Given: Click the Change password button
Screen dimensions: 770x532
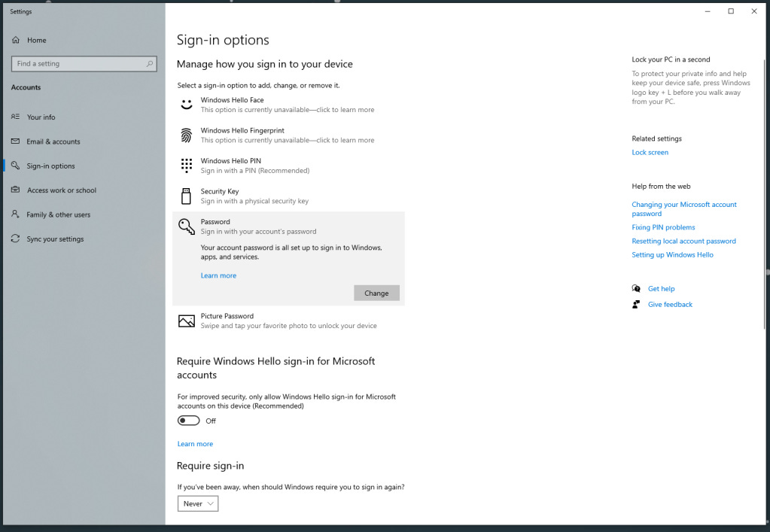Looking at the screenshot, I should click(x=376, y=293).
